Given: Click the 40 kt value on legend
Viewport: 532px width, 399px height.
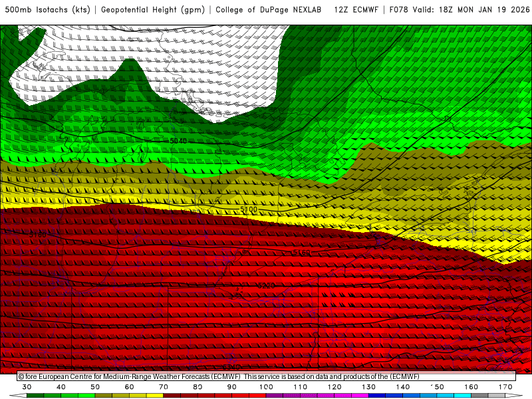Looking at the screenshot, I should click(61, 387).
